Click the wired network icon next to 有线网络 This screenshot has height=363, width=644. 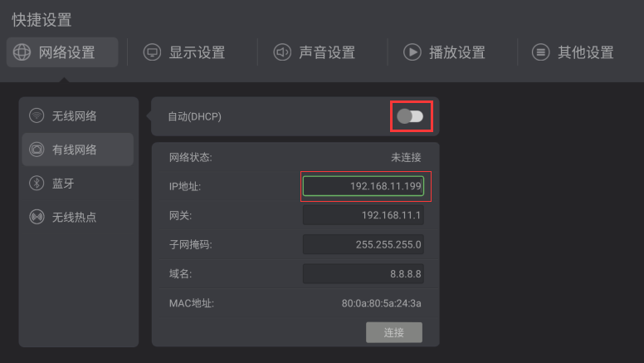(x=37, y=150)
